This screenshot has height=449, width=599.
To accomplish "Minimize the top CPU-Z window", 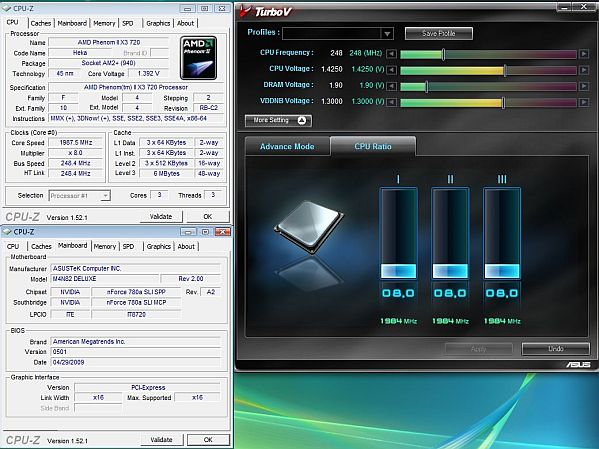I will (x=187, y=8).
